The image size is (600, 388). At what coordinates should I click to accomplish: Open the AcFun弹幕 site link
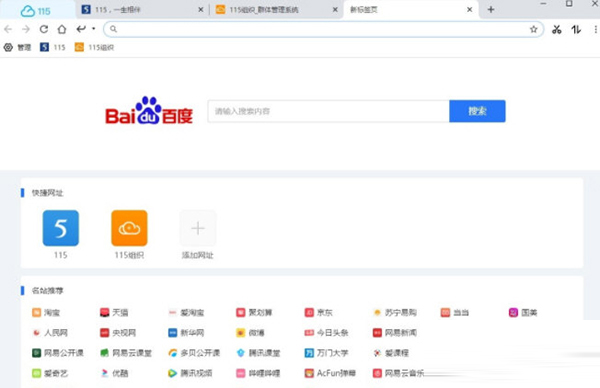click(330, 373)
